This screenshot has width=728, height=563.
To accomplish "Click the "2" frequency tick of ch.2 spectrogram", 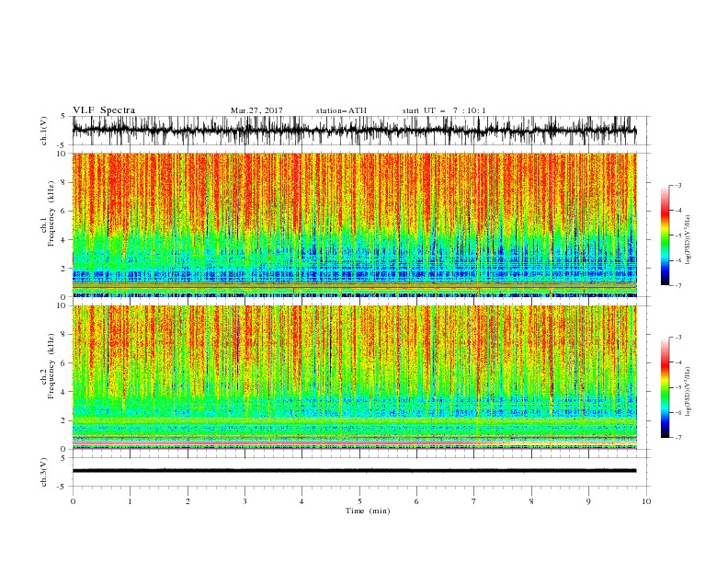I will tap(64, 420).
